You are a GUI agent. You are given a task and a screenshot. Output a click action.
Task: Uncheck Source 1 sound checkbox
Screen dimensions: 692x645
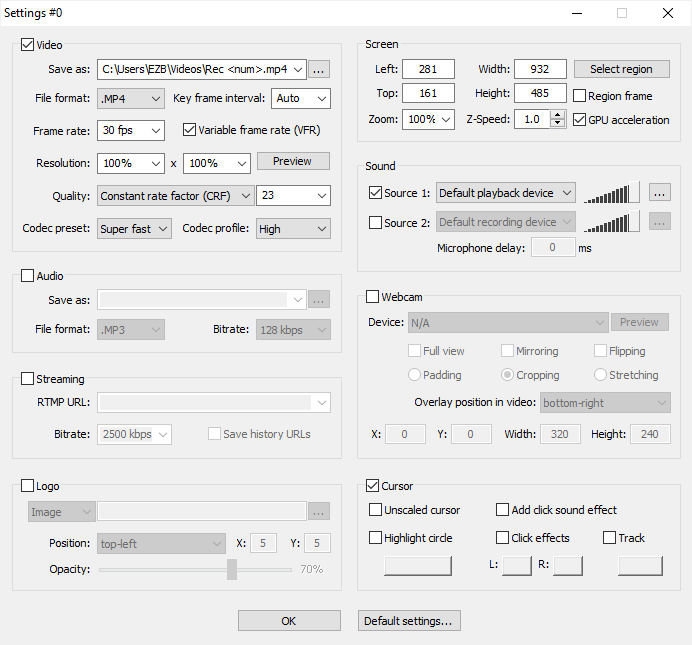coord(375,193)
